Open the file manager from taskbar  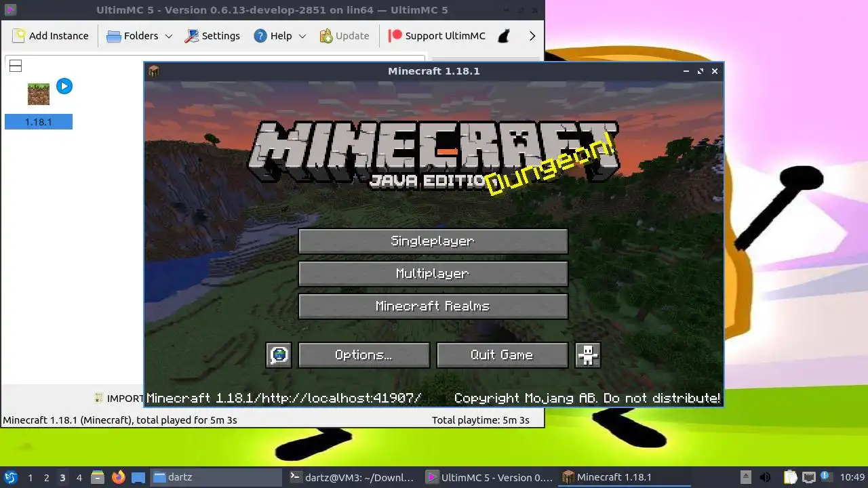(x=98, y=477)
